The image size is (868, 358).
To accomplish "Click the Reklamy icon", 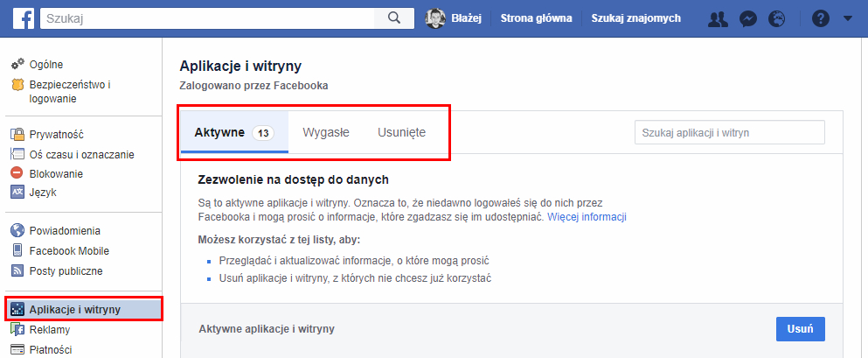I will pyautogui.click(x=17, y=330).
